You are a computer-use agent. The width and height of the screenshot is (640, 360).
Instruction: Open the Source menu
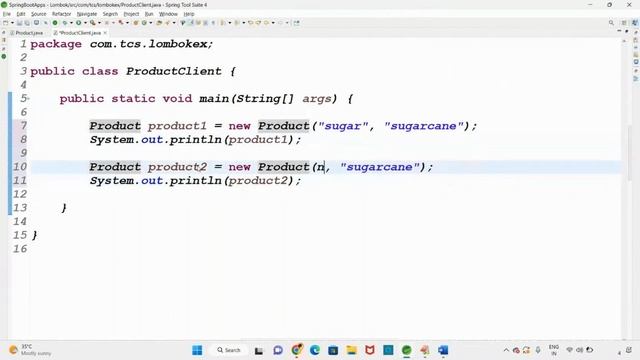[39, 14]
